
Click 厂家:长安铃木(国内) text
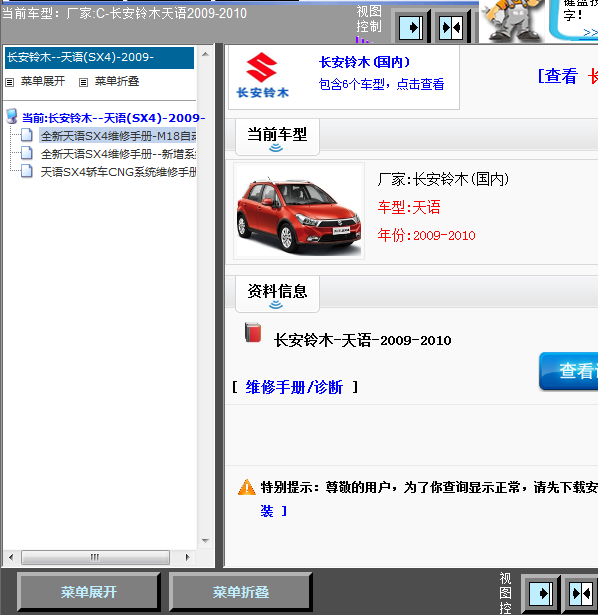tap(443, 179)
